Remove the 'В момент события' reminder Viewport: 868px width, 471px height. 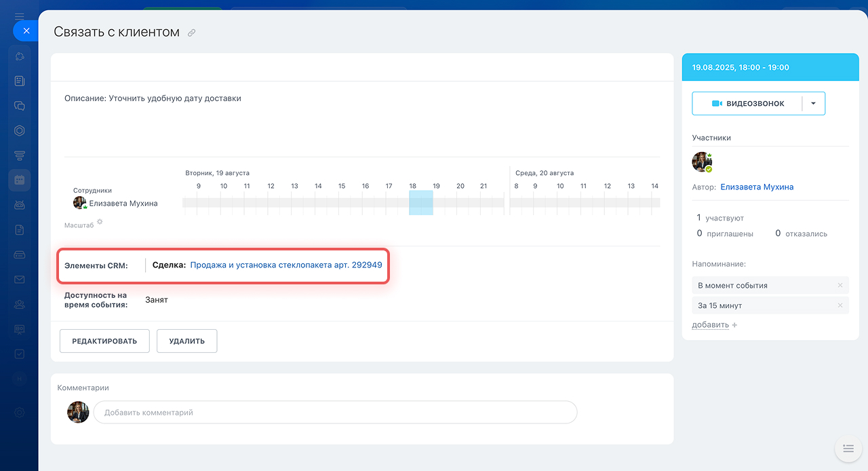pos(840,285)
